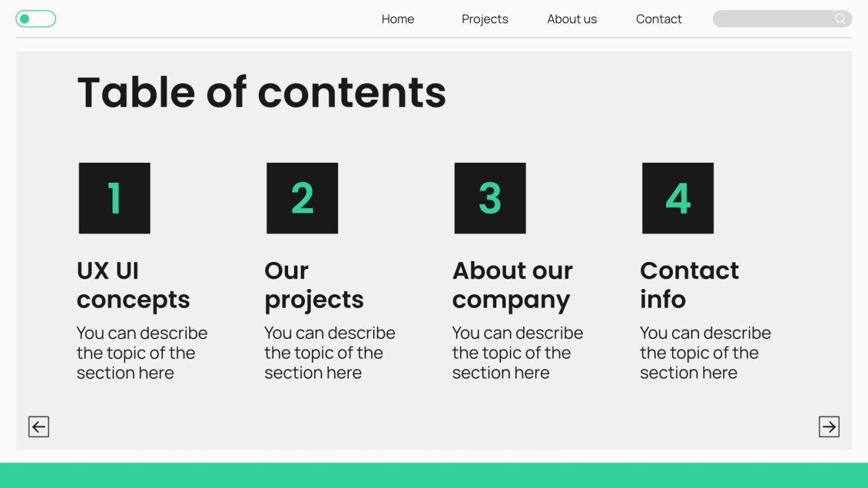Click the About our company section heading
Screen dimensions: 868x488
point(512,285)
